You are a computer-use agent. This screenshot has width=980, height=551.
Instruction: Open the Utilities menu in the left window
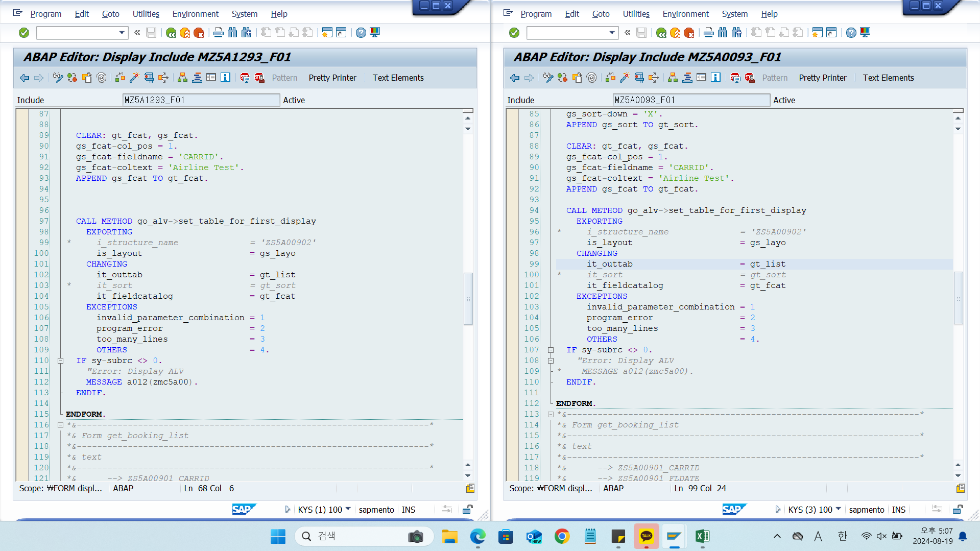pos(146,14)
